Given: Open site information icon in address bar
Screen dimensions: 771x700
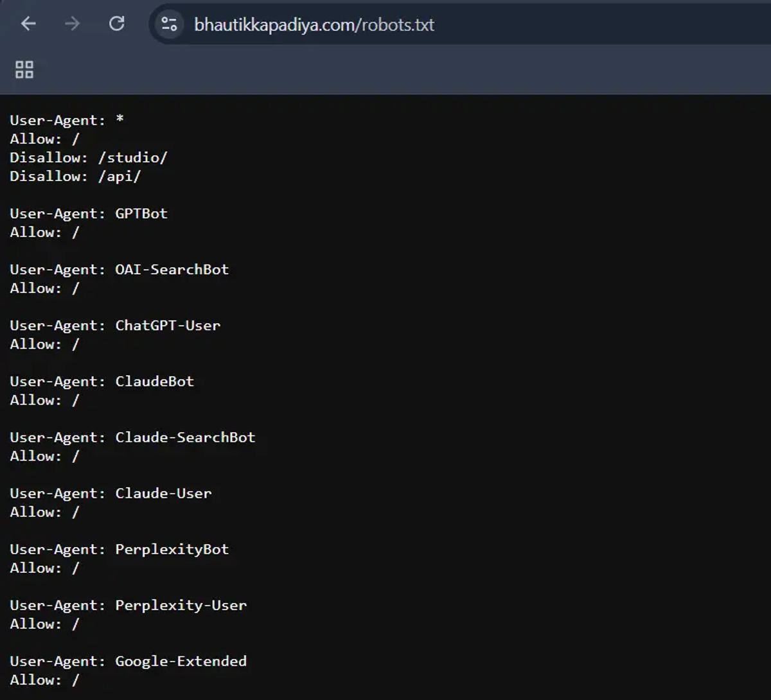Looking at the screenshot, I should coord(170,24).
